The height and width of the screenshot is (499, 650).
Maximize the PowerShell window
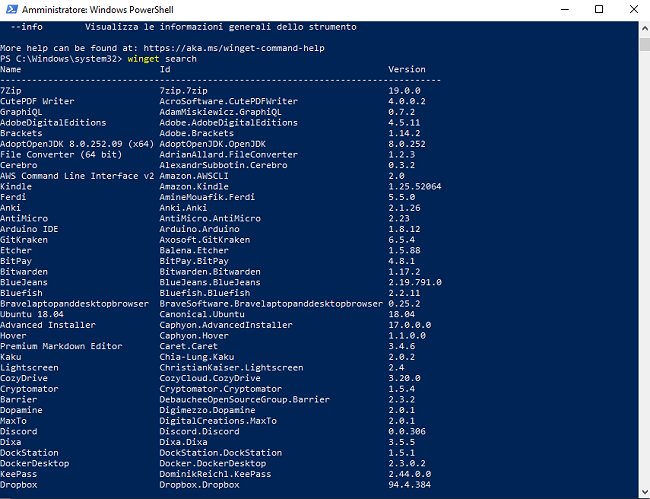(599, 9)
